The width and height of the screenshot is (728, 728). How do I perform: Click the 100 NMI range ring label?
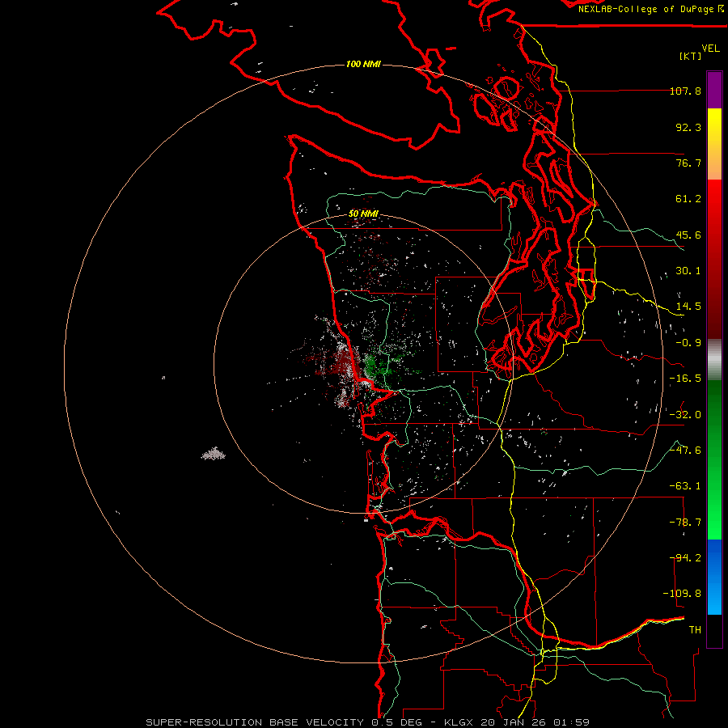363,64
